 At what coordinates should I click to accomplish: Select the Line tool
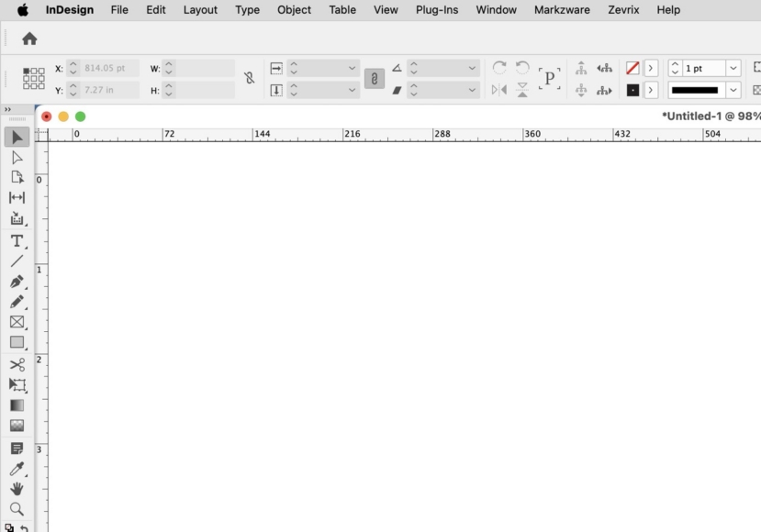[17, 260]
